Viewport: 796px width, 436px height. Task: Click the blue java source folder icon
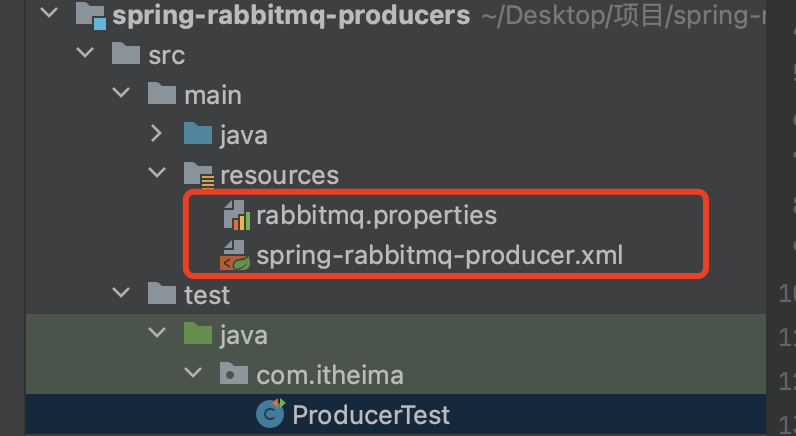click(198, 134)
